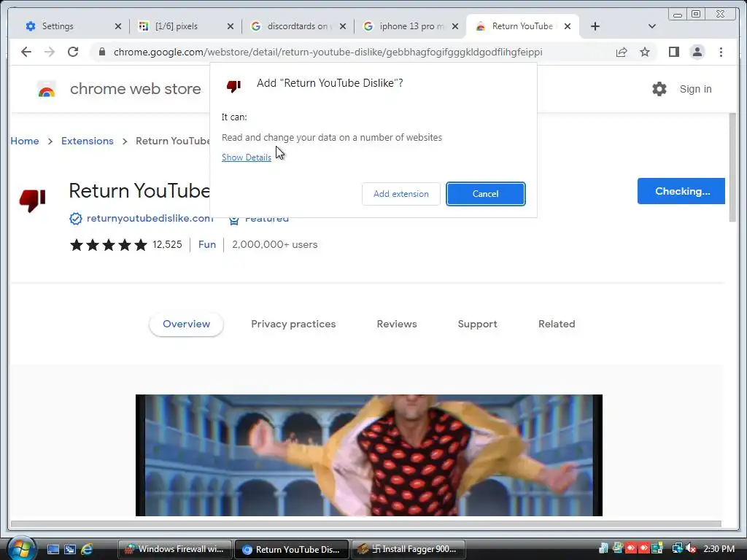747x560 pixels.
Task: Click Show Desktop quick launch icon
Action: point(53,550)
